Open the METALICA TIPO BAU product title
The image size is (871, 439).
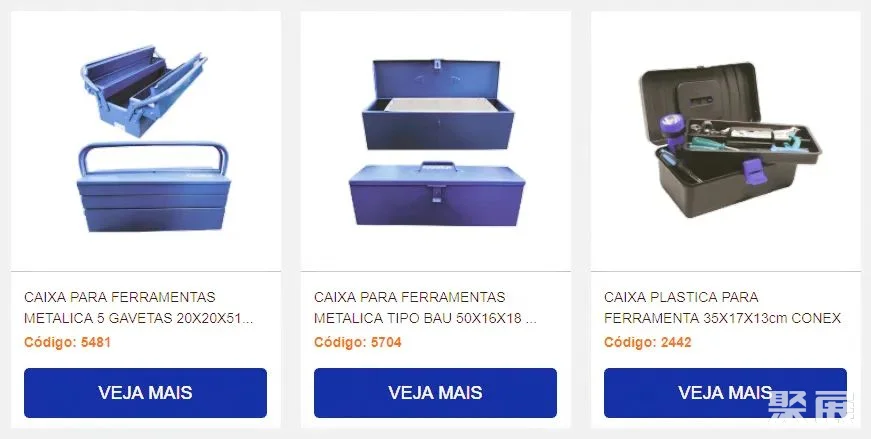(425, 307)
